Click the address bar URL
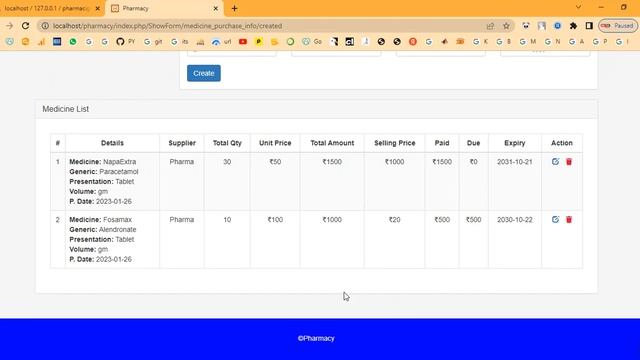Screen dimensions: 640x360 167,26
